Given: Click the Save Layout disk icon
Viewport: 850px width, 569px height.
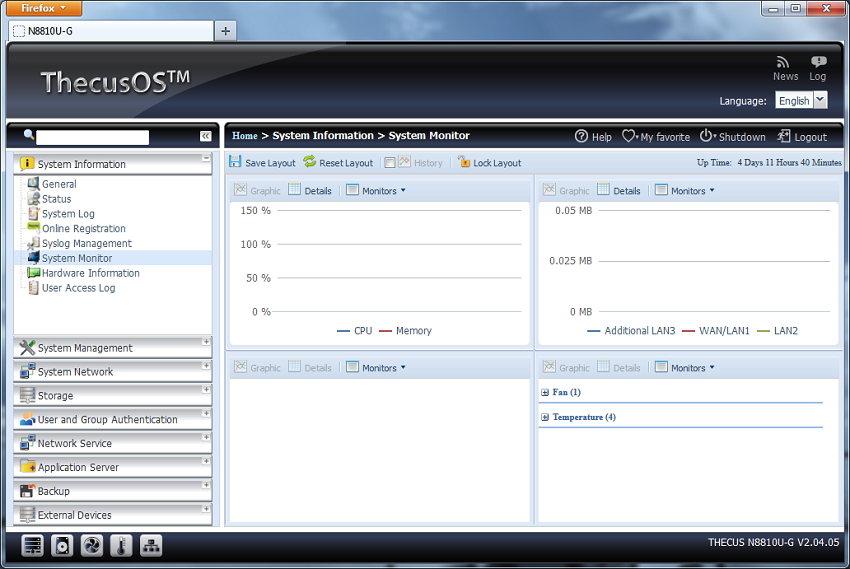Looking at the screenshot, I should (235, 161).
